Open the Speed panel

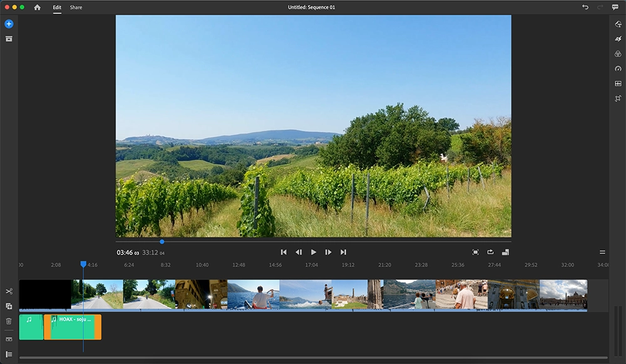(618, 69)
